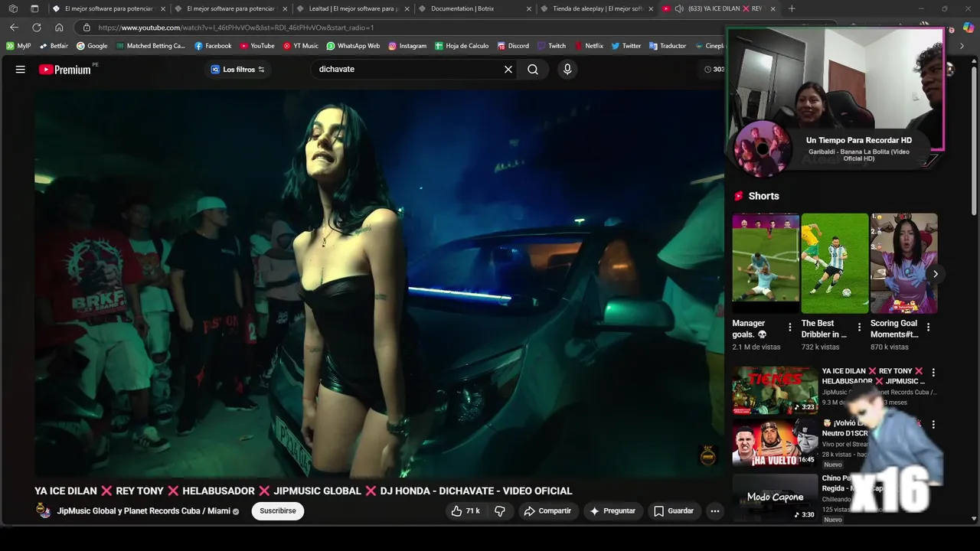Image resolution: width=980 pixels, height=551 pixels.
Task: Open the Los filtros extension button
Action: [237, 70]
